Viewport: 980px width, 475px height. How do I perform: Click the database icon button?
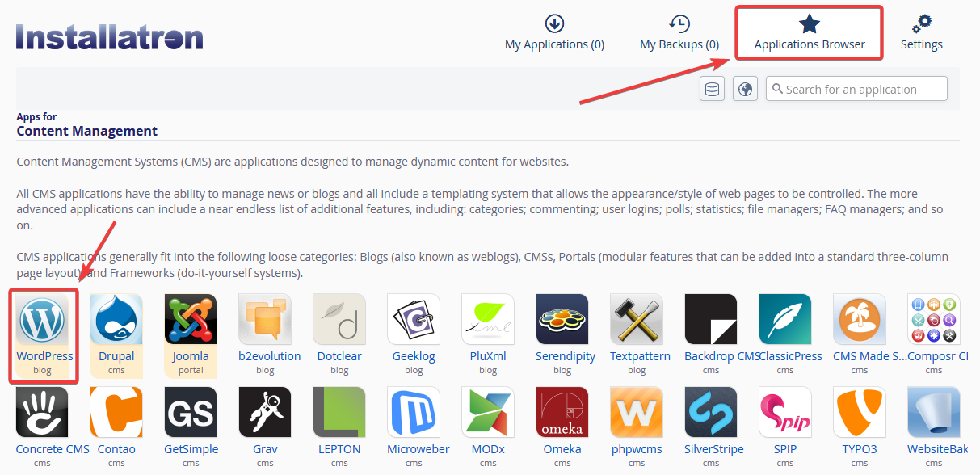tap(712, 89)
